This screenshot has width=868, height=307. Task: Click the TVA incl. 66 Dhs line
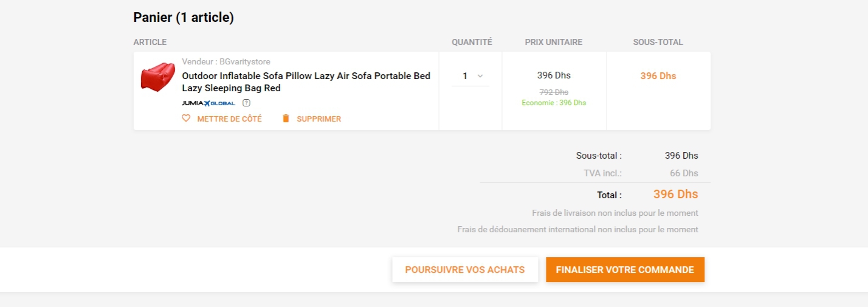641,173
